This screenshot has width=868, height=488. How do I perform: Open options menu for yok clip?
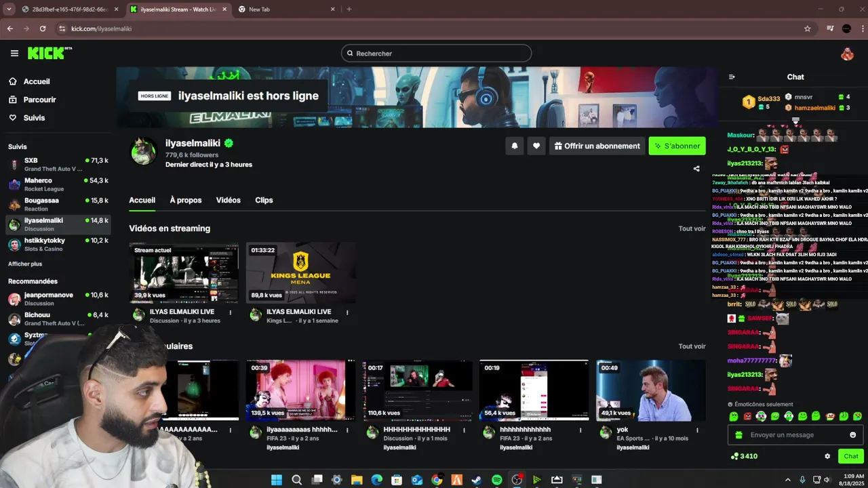click(x=697, y=430)
